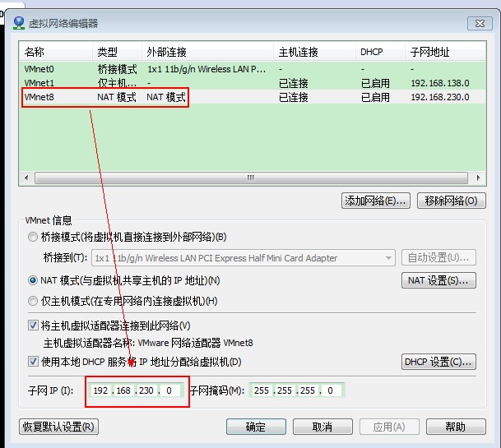Click the 主机连接 column header
Screen dimensions: 501x448
point(314,52)
